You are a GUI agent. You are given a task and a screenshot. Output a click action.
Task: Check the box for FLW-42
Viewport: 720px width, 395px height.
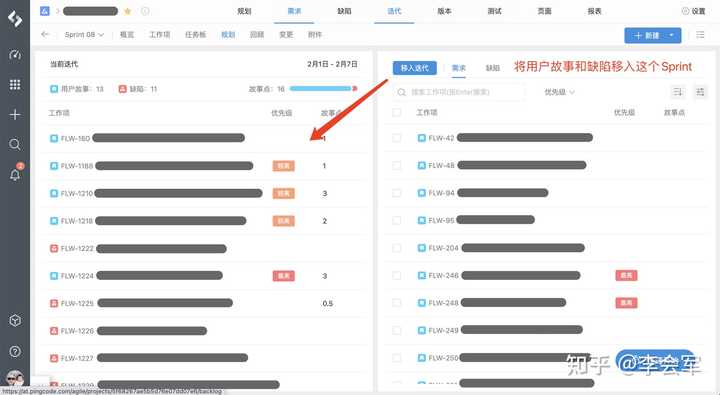[397, 138]
